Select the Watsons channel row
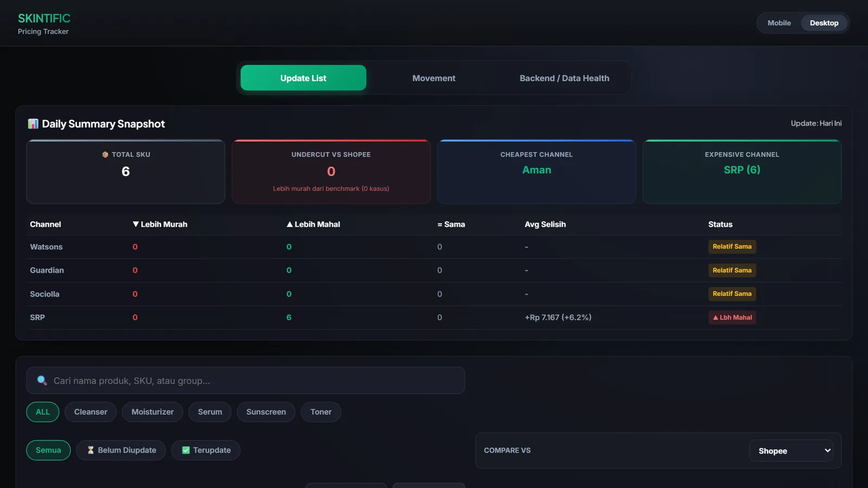The height and width of the screenshot is (488, 868). coord(434,247)
